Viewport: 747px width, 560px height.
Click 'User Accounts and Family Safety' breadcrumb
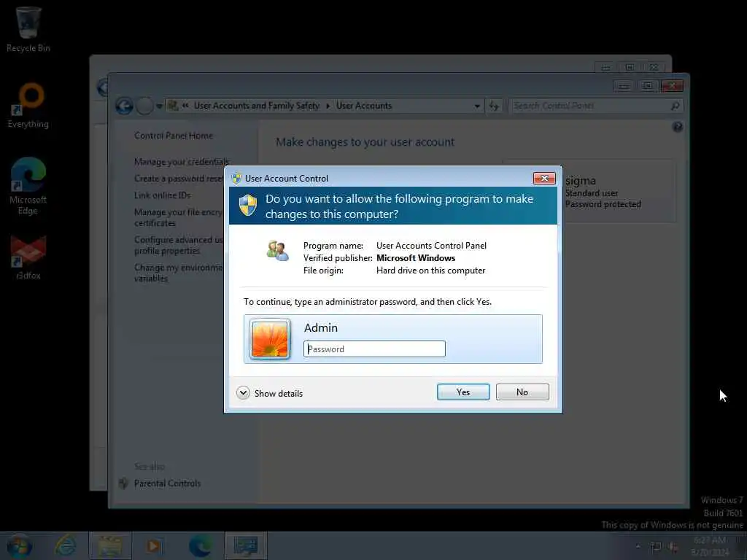[256, 106]
